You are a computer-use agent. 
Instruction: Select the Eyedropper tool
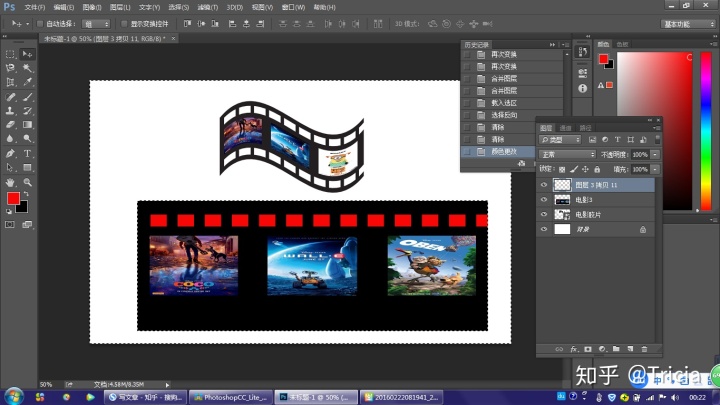point(28,82)
